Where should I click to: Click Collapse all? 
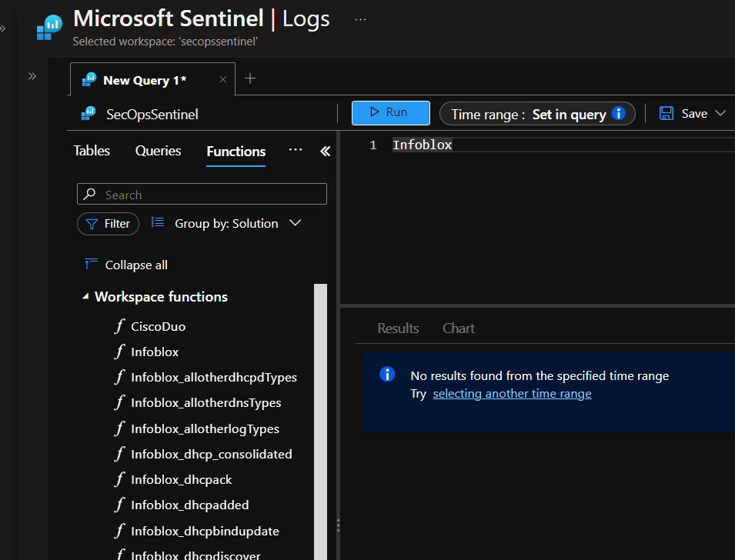[x=136, y=265]
